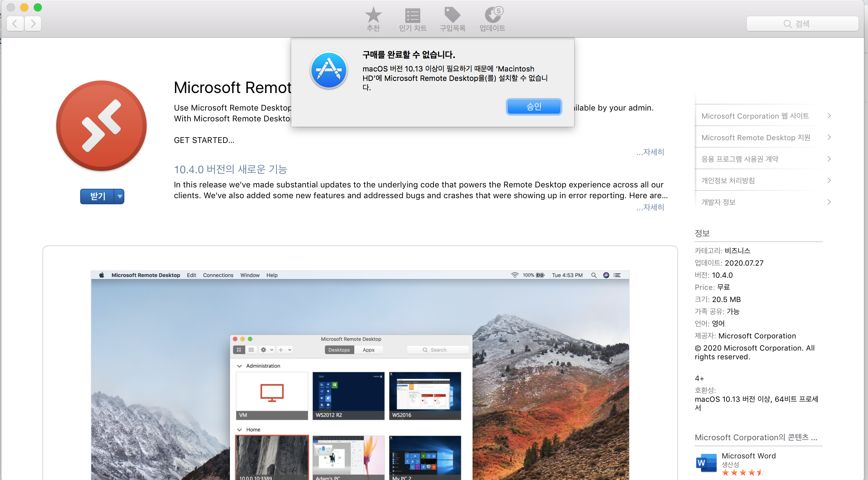Open the dropdown arrow beside 받기
The image size is (868, 480).
tap(120, 196)
